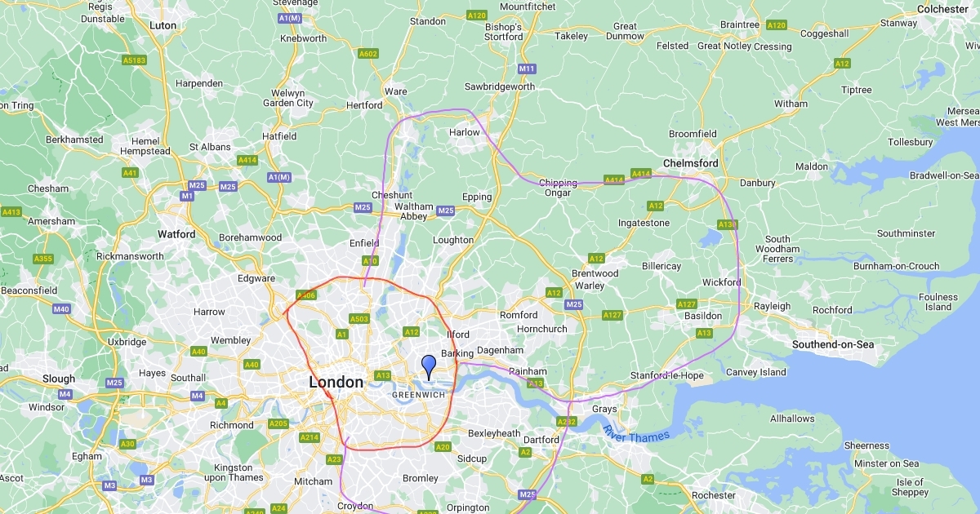Select the A130 road shield near Wickford
Screen dimensions: 980x514
[x=727, y=224]
